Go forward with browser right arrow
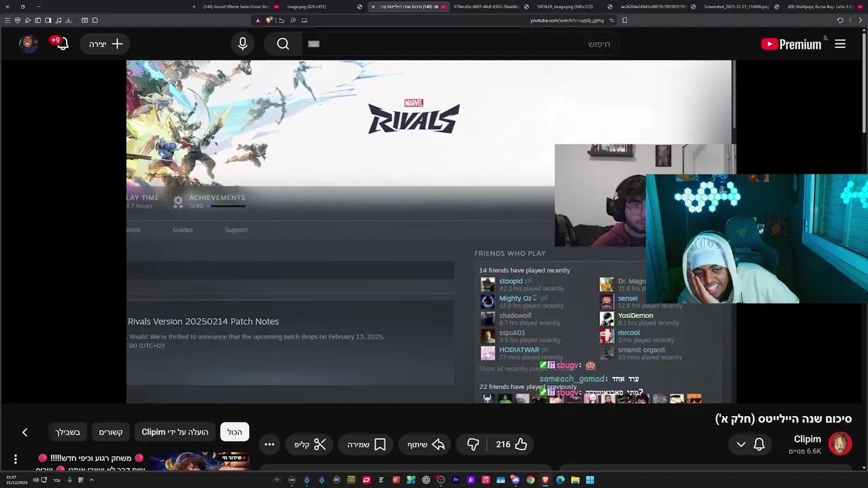 click(x=861, y=20)
